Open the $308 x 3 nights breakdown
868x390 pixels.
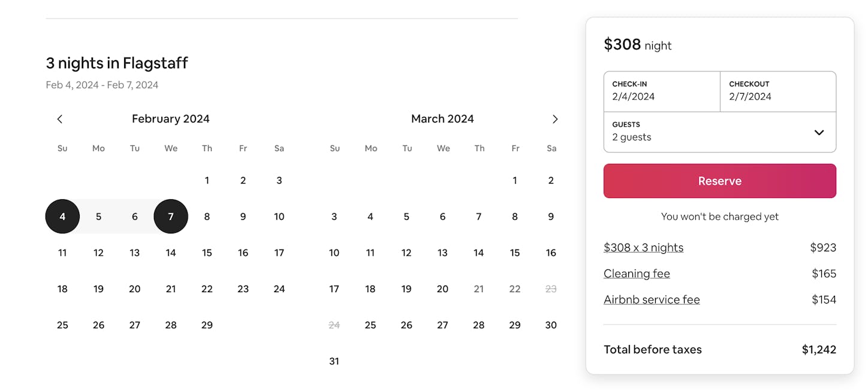pyautogui.click(x=643, y=247)
